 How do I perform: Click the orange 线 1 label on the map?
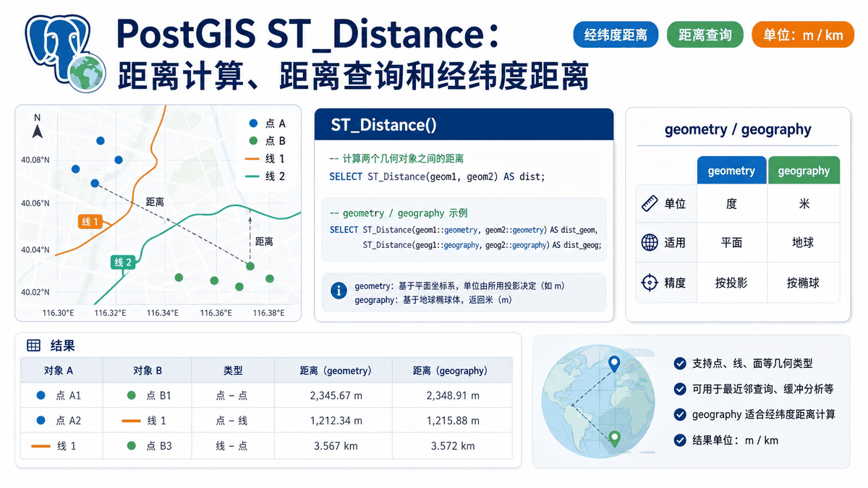point(90,222)
